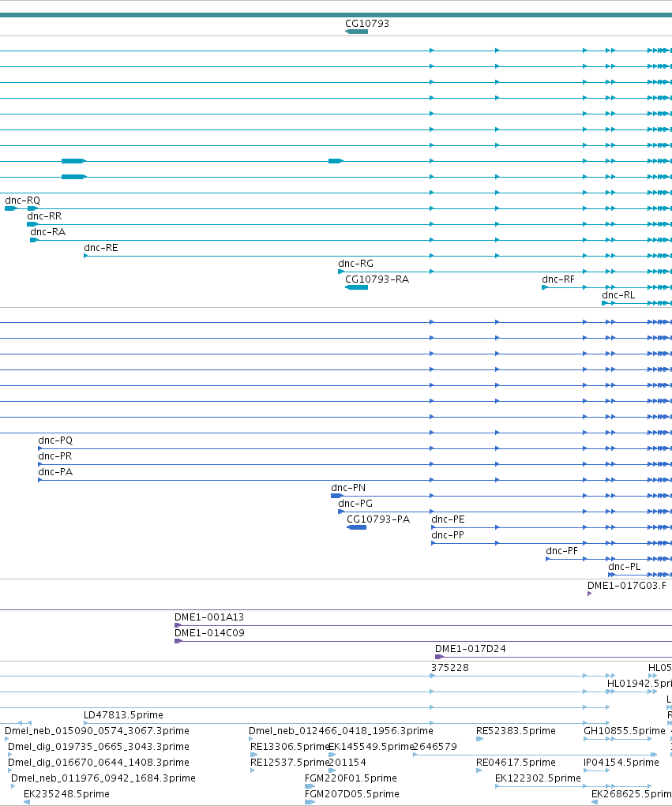Click the RE12537.5prime EST label
The width and height of the screenshot is (672, 806).
(x=289, y=763)
